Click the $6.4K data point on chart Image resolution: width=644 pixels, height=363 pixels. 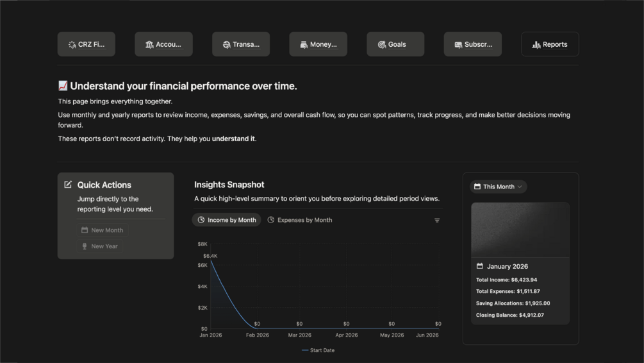coord(211,262)
